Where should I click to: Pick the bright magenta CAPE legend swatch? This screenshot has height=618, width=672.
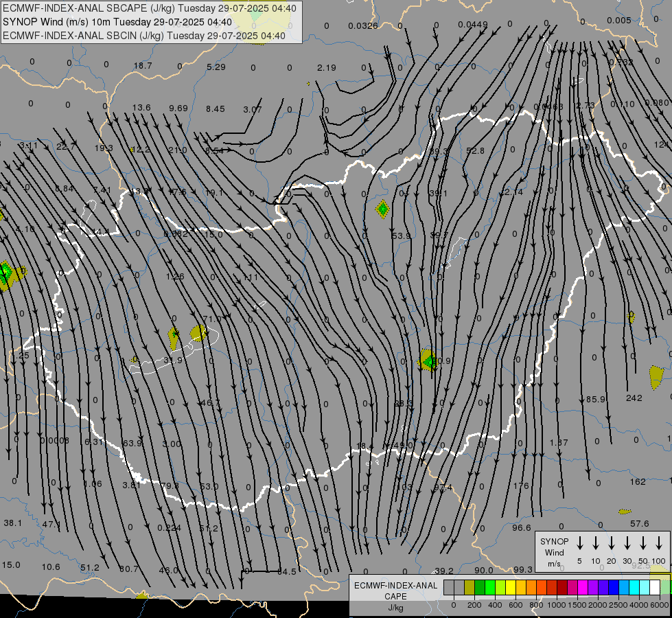pyautogui.click(x=583, y=587)
